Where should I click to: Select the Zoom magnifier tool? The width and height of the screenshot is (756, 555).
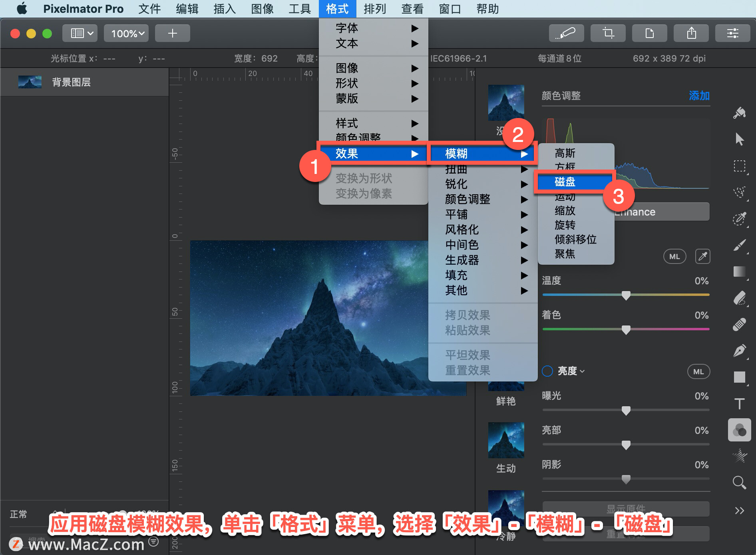740,483
